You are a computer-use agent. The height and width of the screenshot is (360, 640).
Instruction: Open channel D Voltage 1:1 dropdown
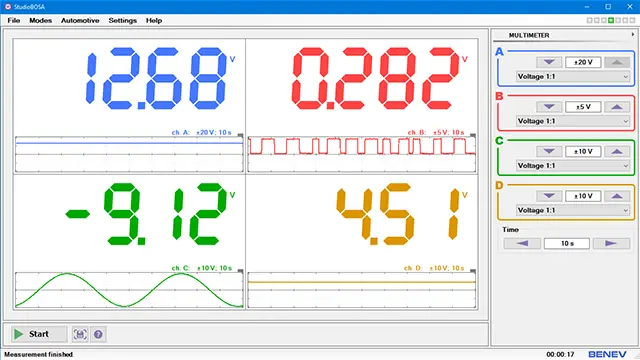point(573,210)
